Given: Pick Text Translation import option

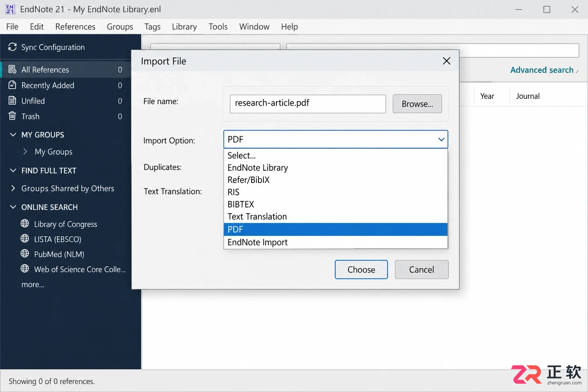Looking at the screenshot, I should click(x=336, y=217).
